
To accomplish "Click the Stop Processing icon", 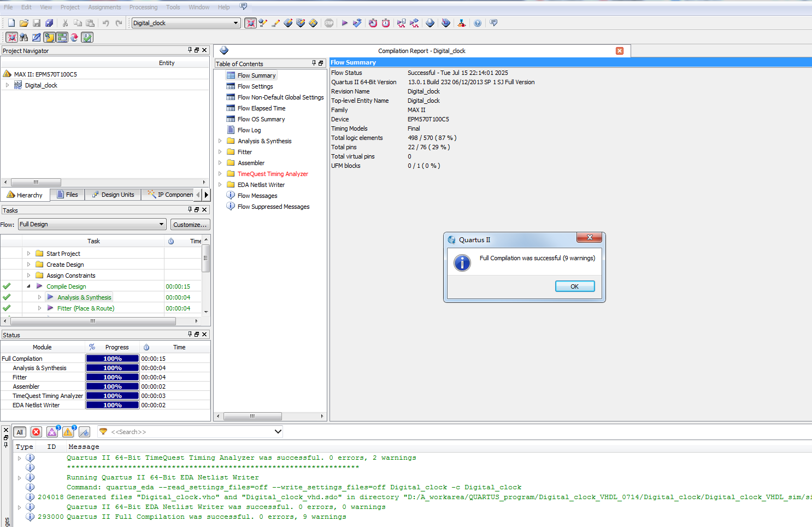I will click(329, 23).
